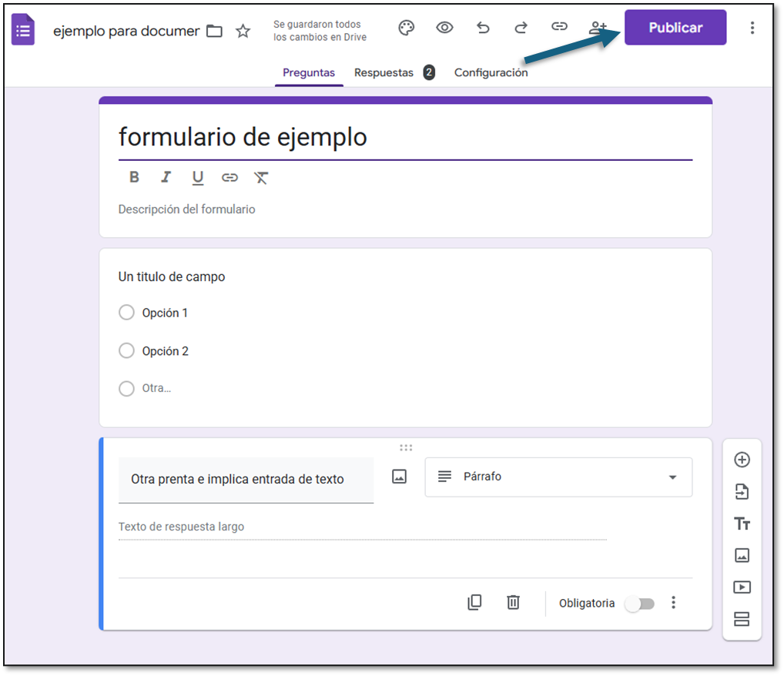The width and height of the screenshot is (784, 676).
Task: Remove formatting from title text
Action: [261, 178]
